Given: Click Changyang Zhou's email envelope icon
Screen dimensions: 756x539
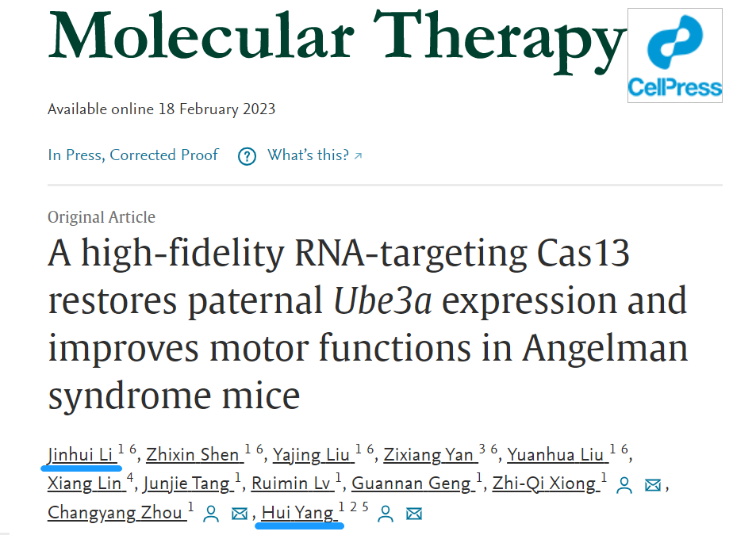Looking at the screenshot, I should click(239, 514).
